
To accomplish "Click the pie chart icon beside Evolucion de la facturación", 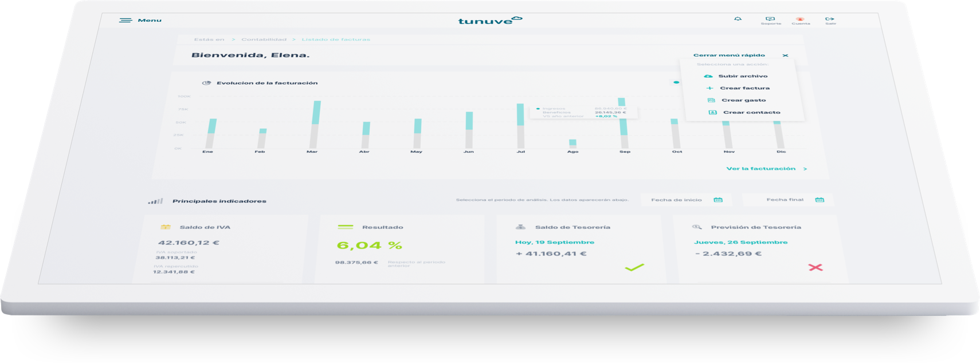I will pos(206,83).
